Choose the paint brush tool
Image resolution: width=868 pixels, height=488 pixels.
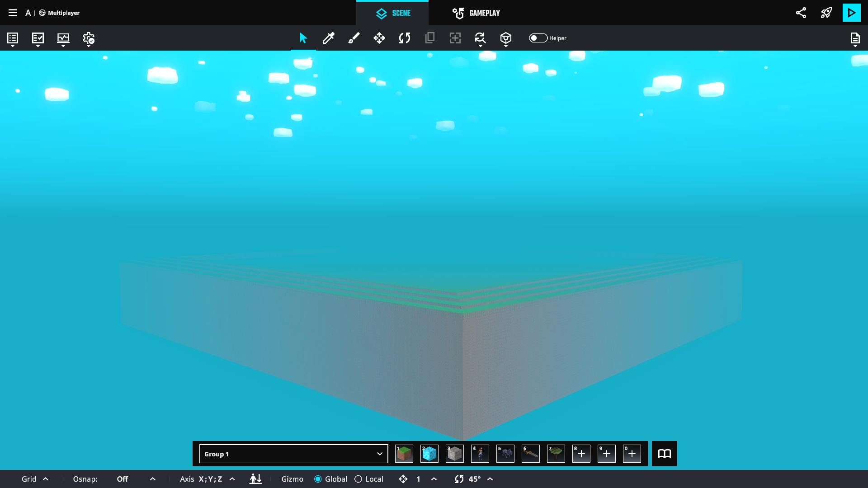(354, 38)
